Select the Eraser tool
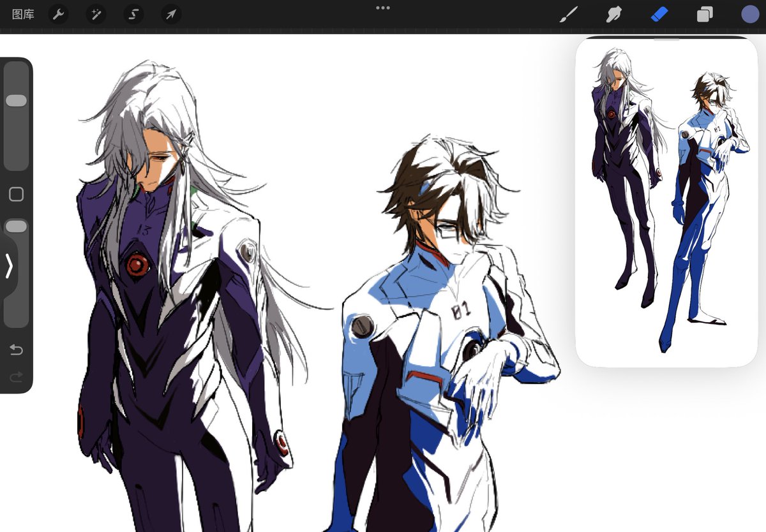The image size is (766, 532). (659, 14)
